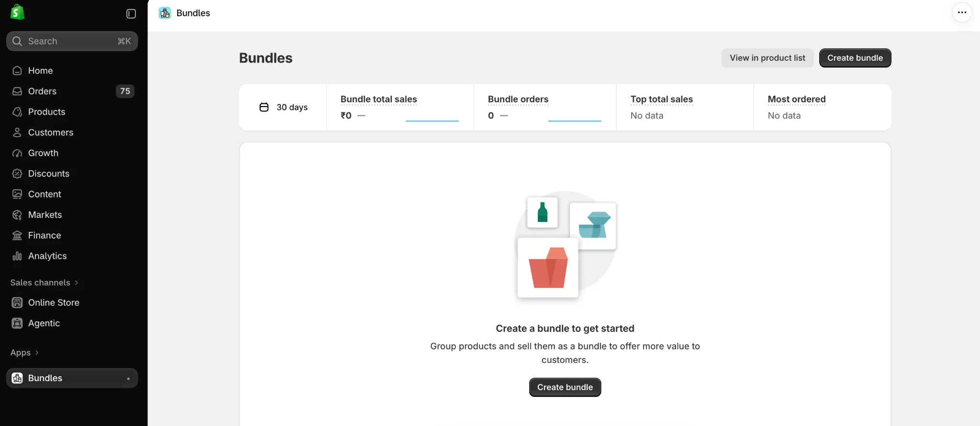Click the Most ordered metric heading
Image resolution: width=980 pixels, height=426 pixels.
(x=797, y=99)
